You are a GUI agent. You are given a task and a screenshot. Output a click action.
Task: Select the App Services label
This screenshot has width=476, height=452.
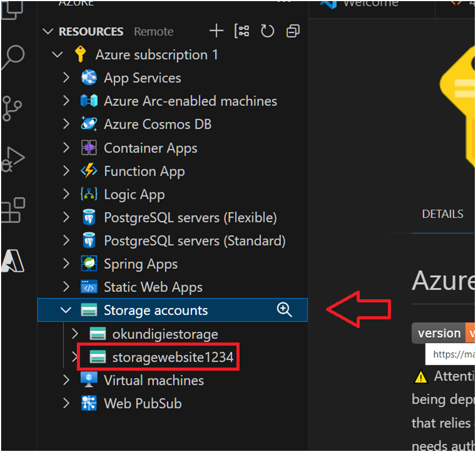pyautogui.click(x=142, y=78)
